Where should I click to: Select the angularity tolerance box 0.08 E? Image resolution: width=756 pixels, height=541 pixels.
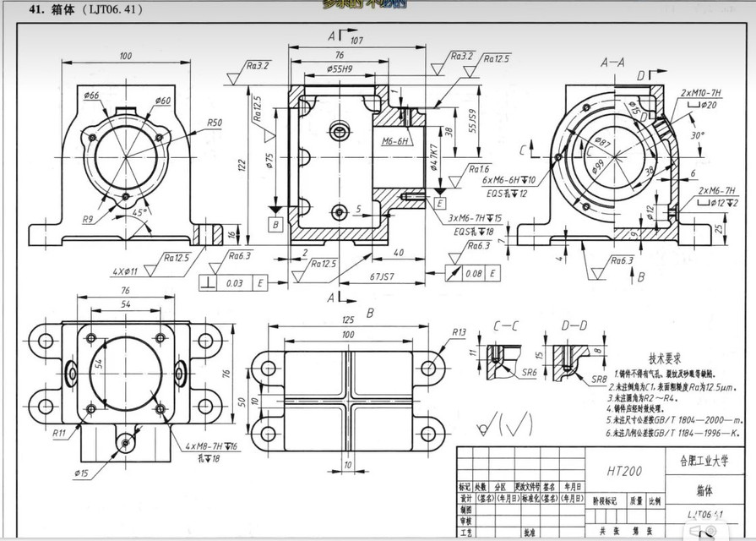[475, 273]
